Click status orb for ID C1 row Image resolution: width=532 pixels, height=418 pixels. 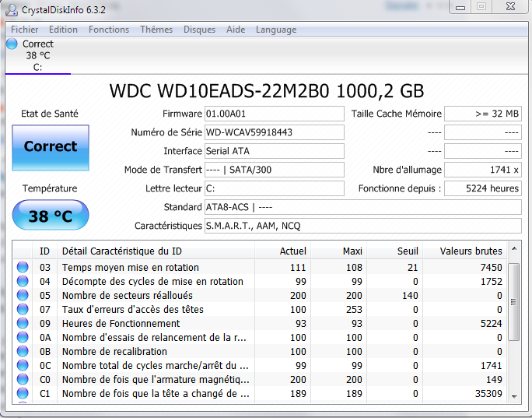(23, 394)
